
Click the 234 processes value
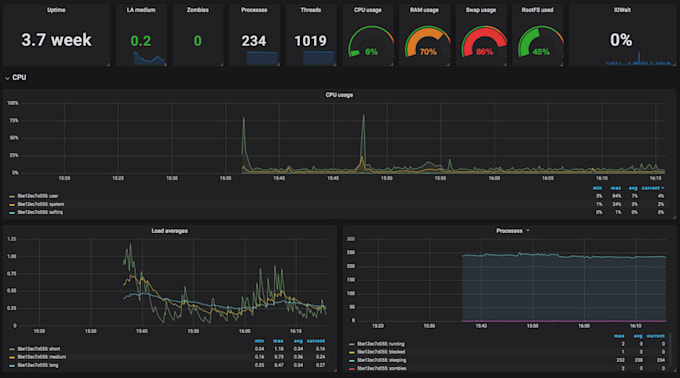(x=254, y=41)
